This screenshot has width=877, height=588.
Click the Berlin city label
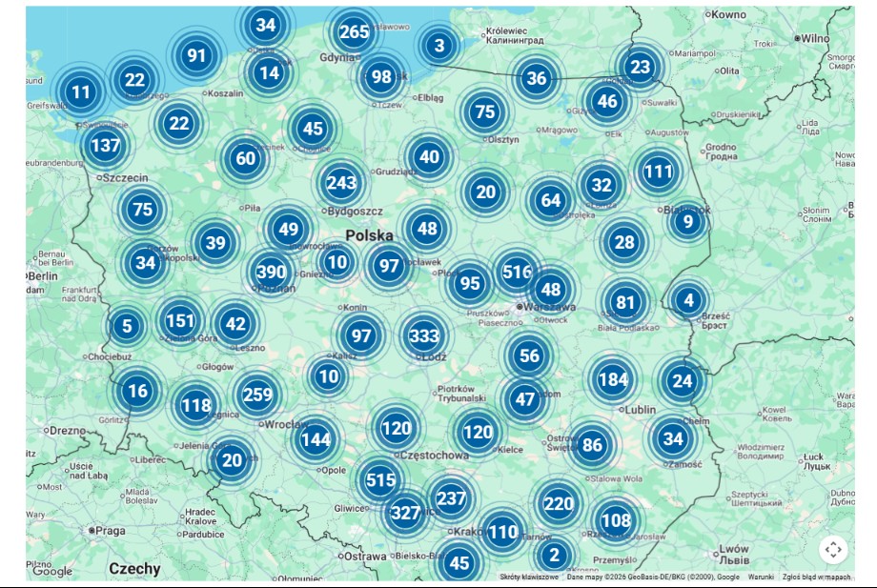coord(43,276)
